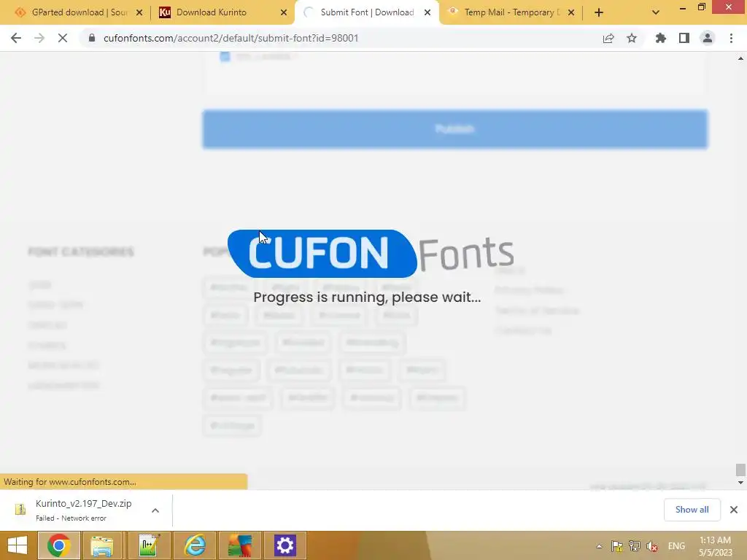Click the CUFON Fonts logo
The image size is (747, 560).
pos(371,254)
